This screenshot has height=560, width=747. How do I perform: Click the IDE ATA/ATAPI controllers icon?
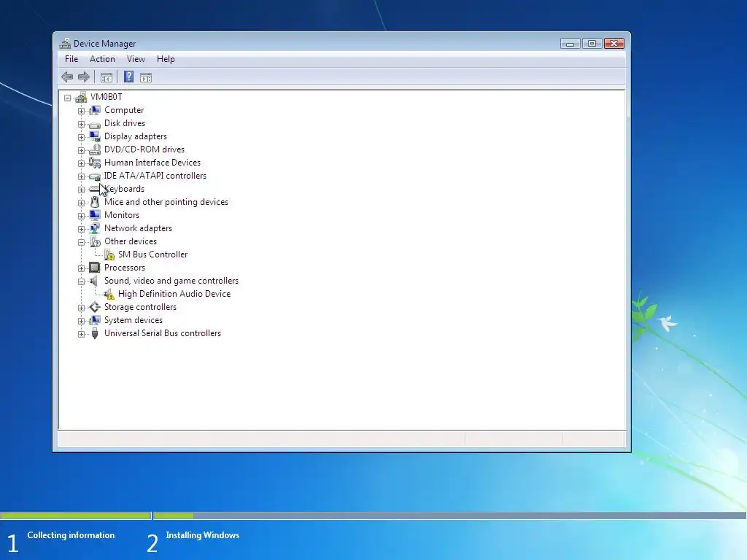click(x=95, y=176)
